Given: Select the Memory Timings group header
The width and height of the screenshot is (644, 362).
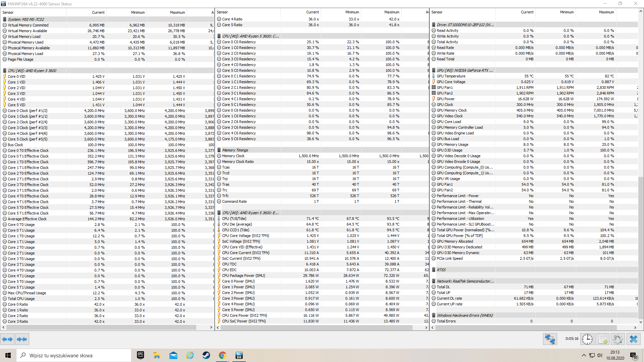Looking at the screenshot, I should coord(322,150).
